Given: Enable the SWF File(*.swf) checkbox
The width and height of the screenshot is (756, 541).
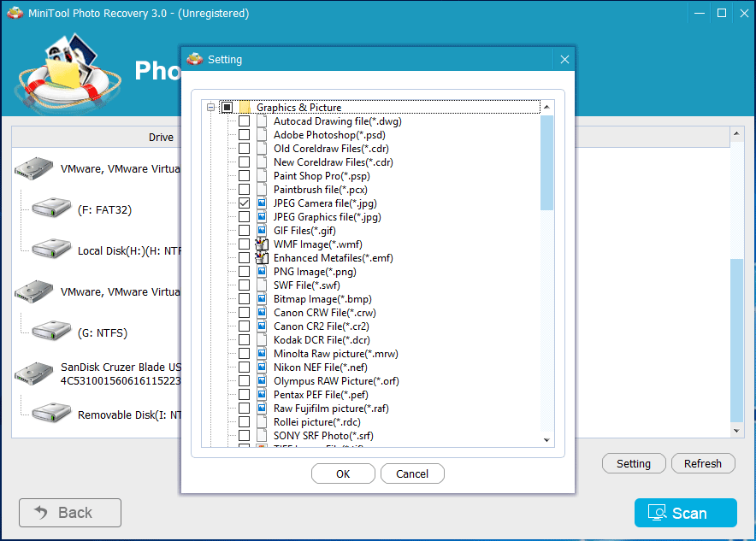Looking at the screenshot, I should coord(245,285).
